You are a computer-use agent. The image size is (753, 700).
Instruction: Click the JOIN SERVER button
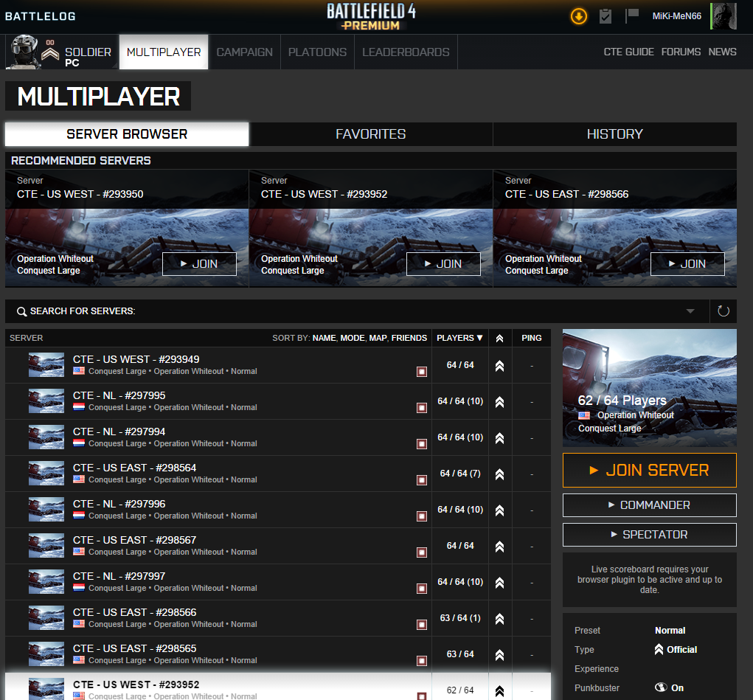[649, 471]
